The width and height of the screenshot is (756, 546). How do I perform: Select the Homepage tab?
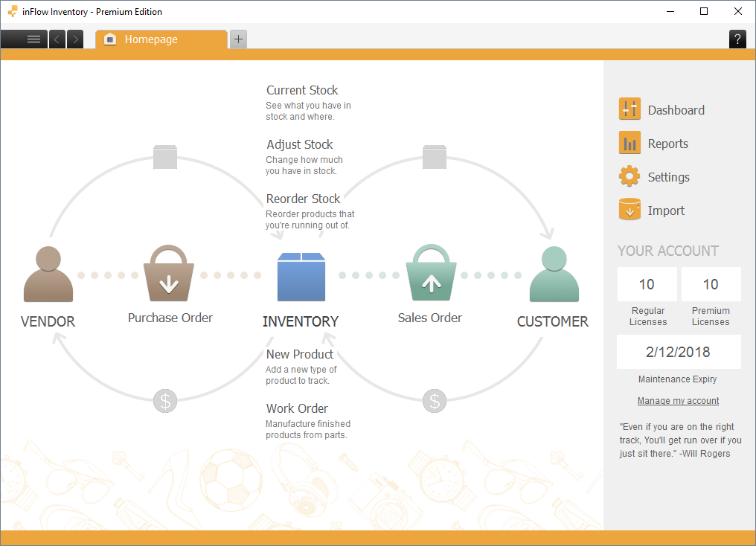161,39
